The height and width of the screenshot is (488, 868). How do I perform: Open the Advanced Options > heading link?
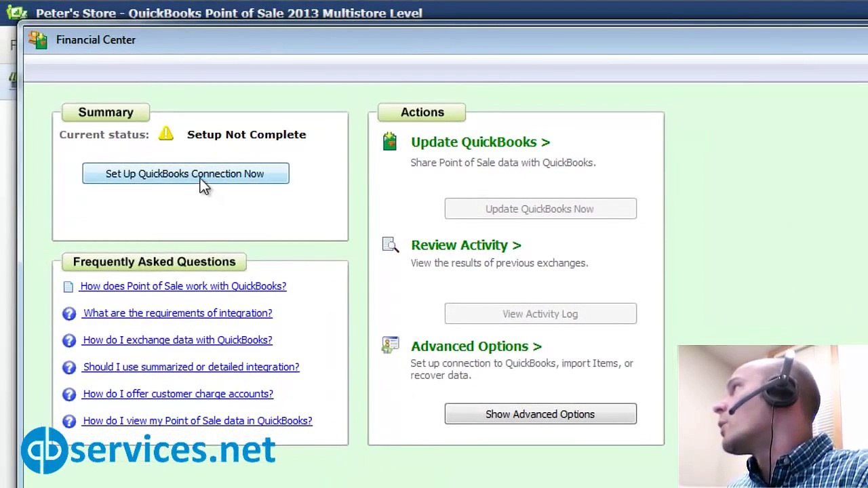click(476, 346)
